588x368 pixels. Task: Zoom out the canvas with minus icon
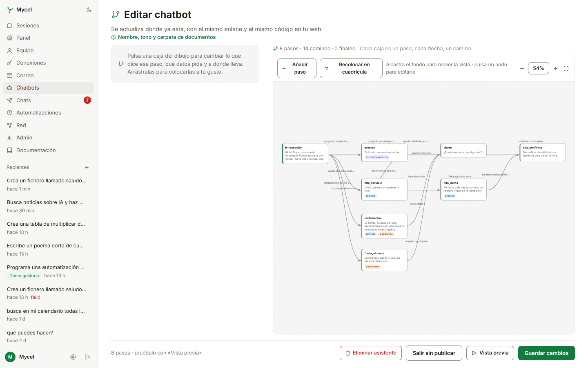[x=522, y=69]
